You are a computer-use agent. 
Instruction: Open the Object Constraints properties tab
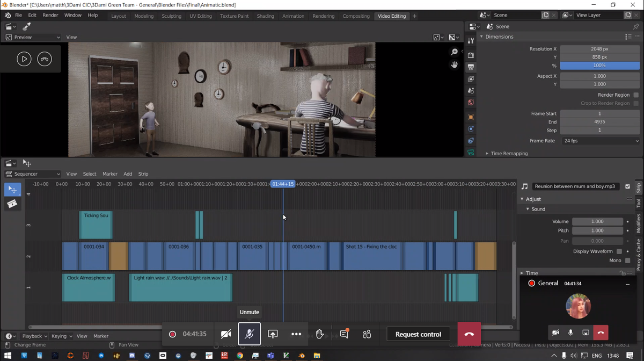point(471,141)
